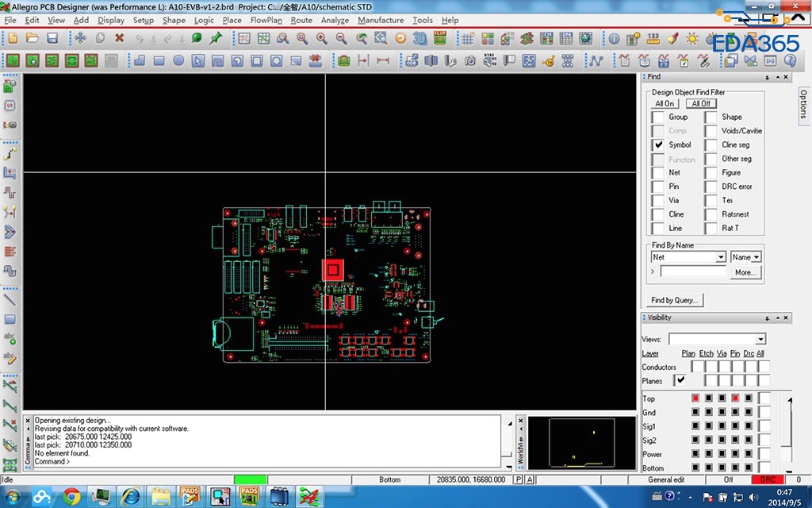812x508 pixels.
Task: Click the Save design icon
Action: point(52,38)
